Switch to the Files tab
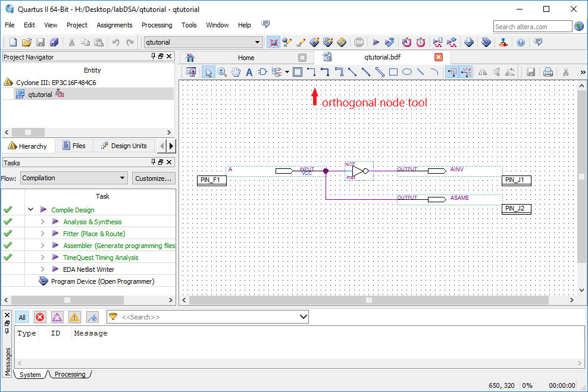The width and height of the screenshot is (588, 392). coord(74,146)
